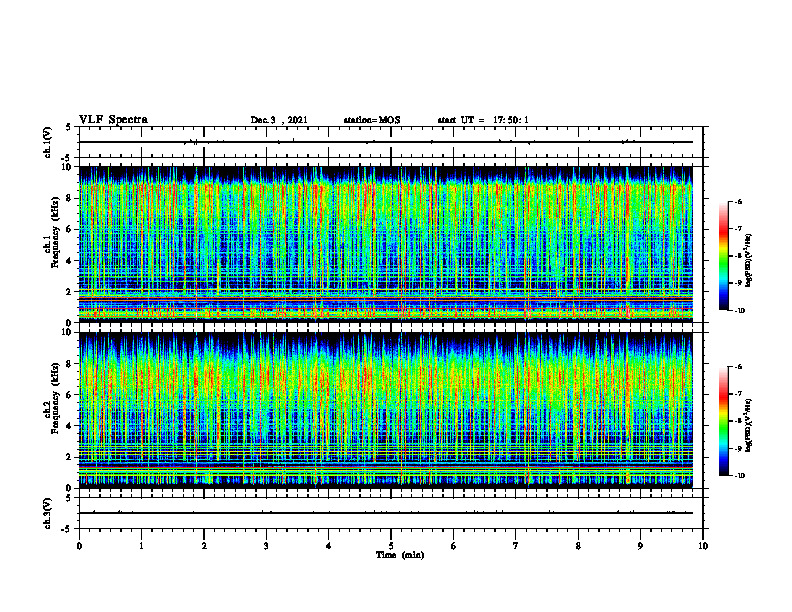The height and width of the screenshot is (612, 792).
Task: Click the ch.1 colorbar log(PSD) unit label
Action: tap(749, 261)
